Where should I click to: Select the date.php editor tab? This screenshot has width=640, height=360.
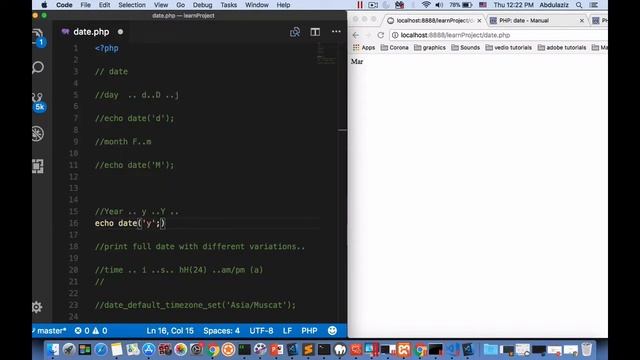(x=91, y=32)
